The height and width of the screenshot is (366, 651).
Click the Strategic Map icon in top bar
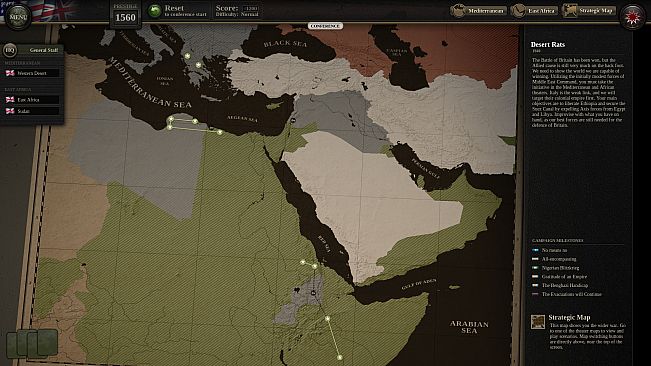pyautogui.click(x=570, y=11)
